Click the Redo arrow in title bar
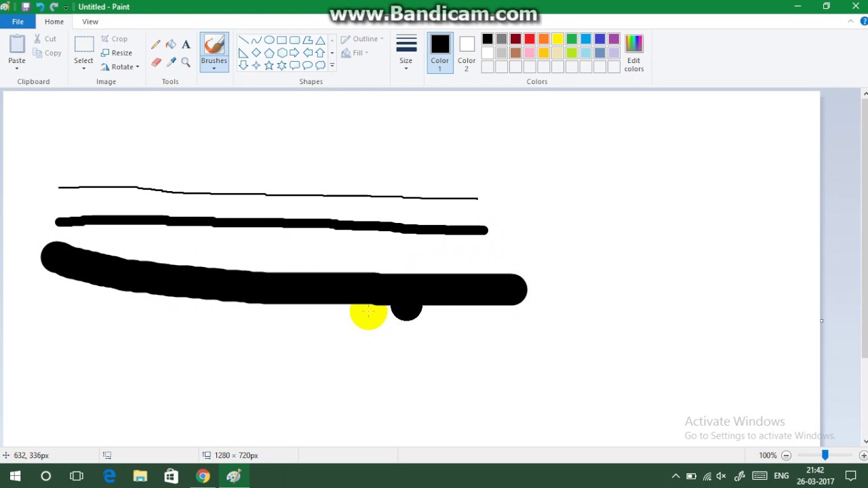This screenshot has height=488, width=868. 54,7
